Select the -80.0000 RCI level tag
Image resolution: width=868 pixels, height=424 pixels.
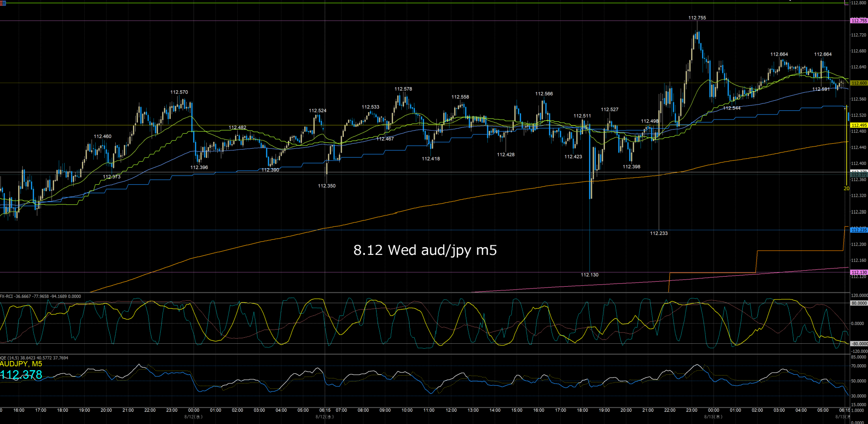point(859,344)
